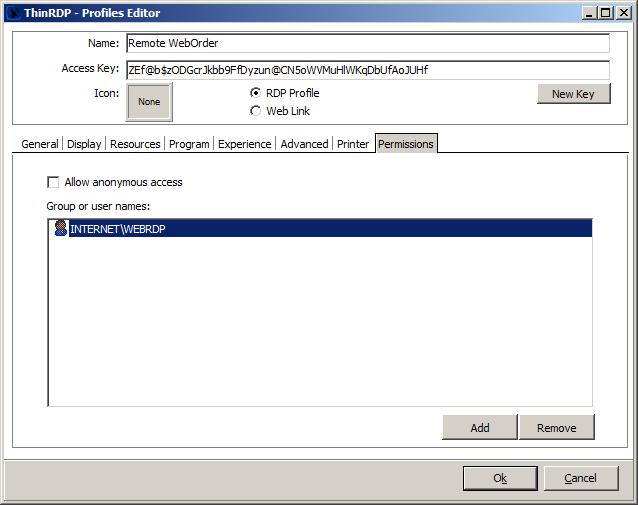Viewport: 638px width, 505px height.
Task: Minimize the Profiles Editor window
Action: click(588, 13)
